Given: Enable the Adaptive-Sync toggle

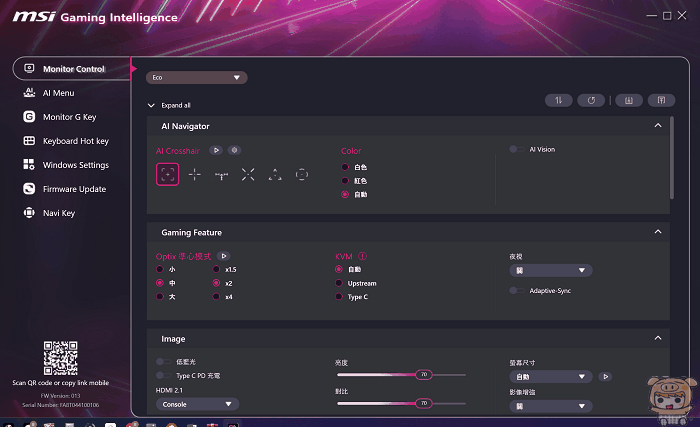Looking at the screenshot, I should (x=515, y=291).
